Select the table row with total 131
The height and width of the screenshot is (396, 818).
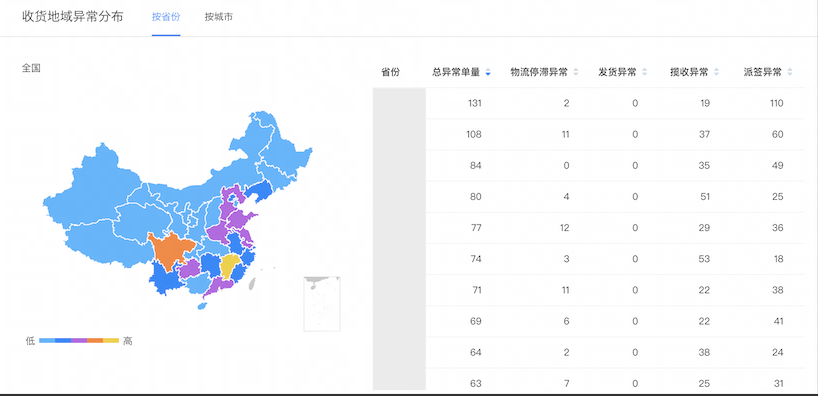coord(588,103)
